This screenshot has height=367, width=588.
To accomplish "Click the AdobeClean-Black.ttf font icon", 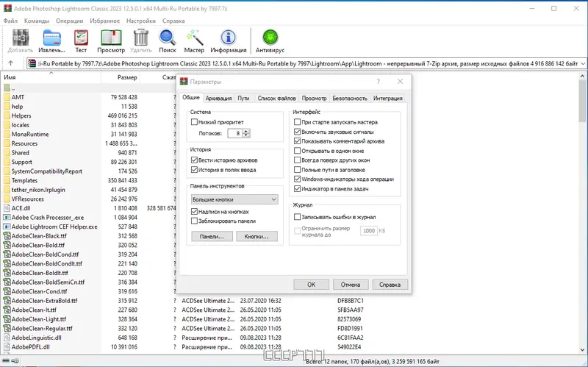I will click(x=7, y=236).
